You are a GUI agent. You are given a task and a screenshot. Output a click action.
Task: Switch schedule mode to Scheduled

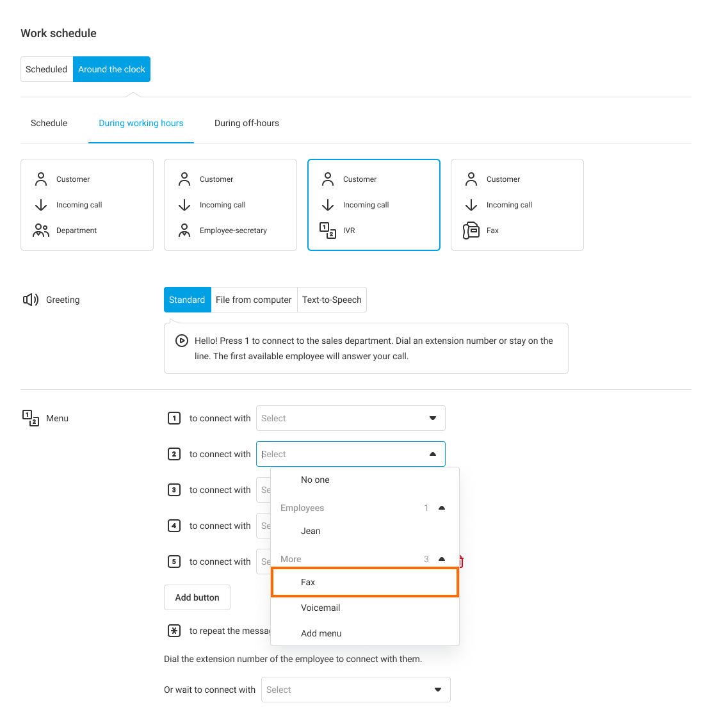(47, 69)
